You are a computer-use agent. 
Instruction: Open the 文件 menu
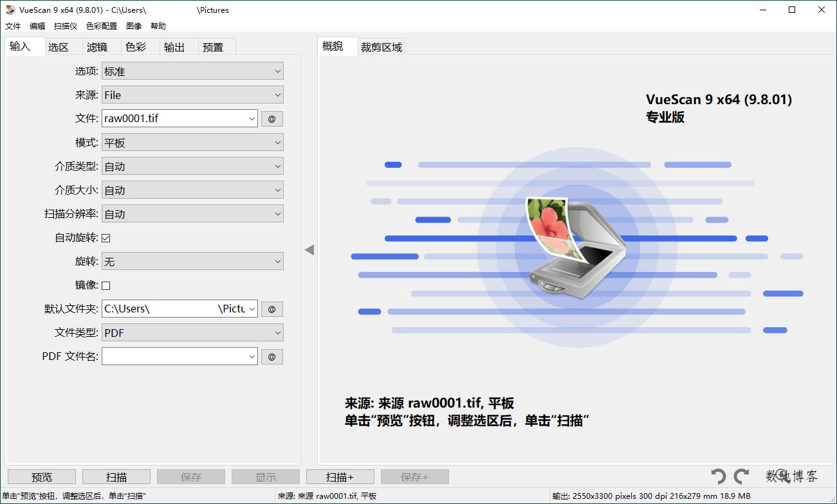[x=13, y=26]
